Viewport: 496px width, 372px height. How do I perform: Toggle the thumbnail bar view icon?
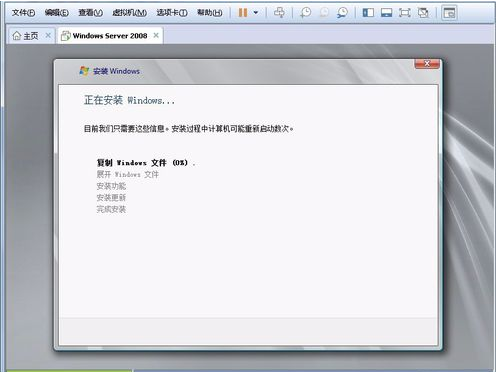pyautogui.click(x=386, y=13)
